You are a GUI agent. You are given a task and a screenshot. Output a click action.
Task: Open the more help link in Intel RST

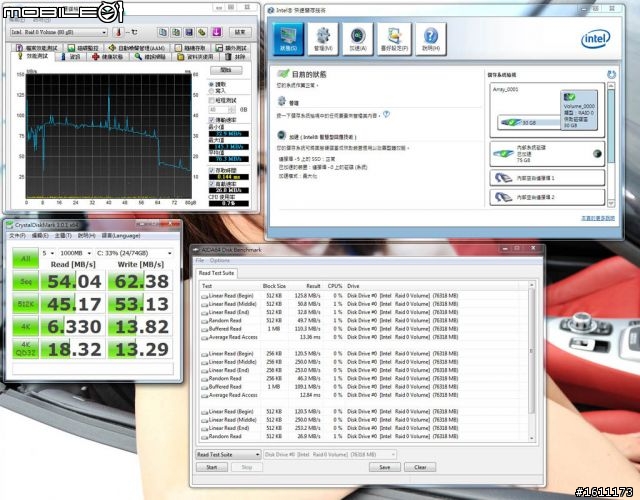598,218
